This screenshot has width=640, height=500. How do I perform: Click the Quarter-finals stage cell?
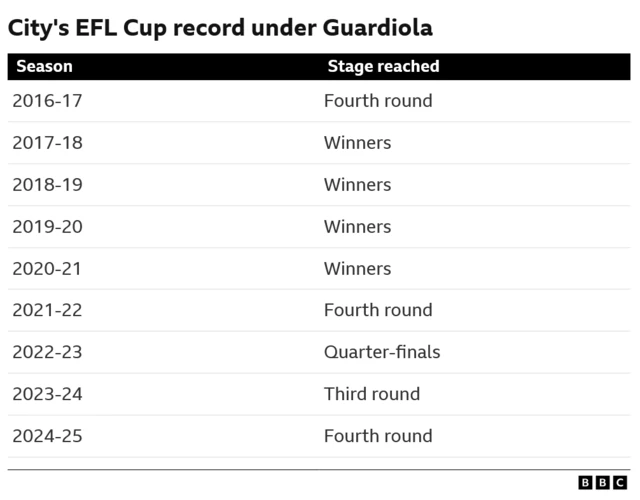381,353
